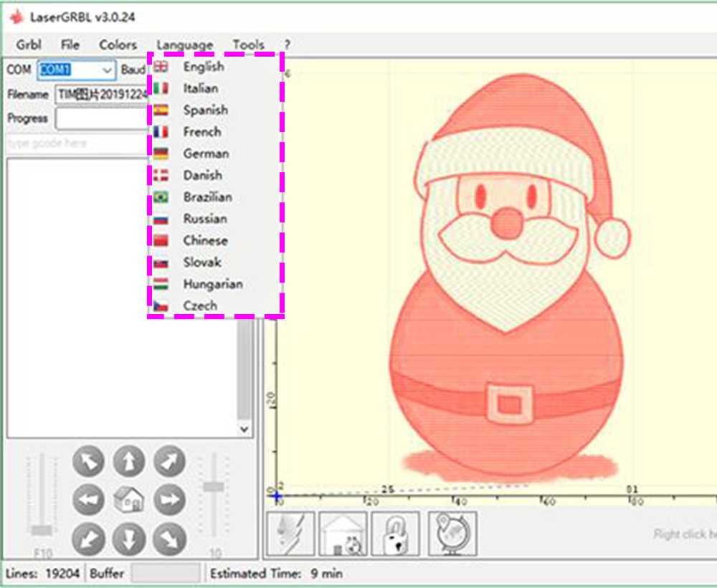Jog diagonally with the up-left arrow
The height and width of the screenshot is (588, 717).
88,461
